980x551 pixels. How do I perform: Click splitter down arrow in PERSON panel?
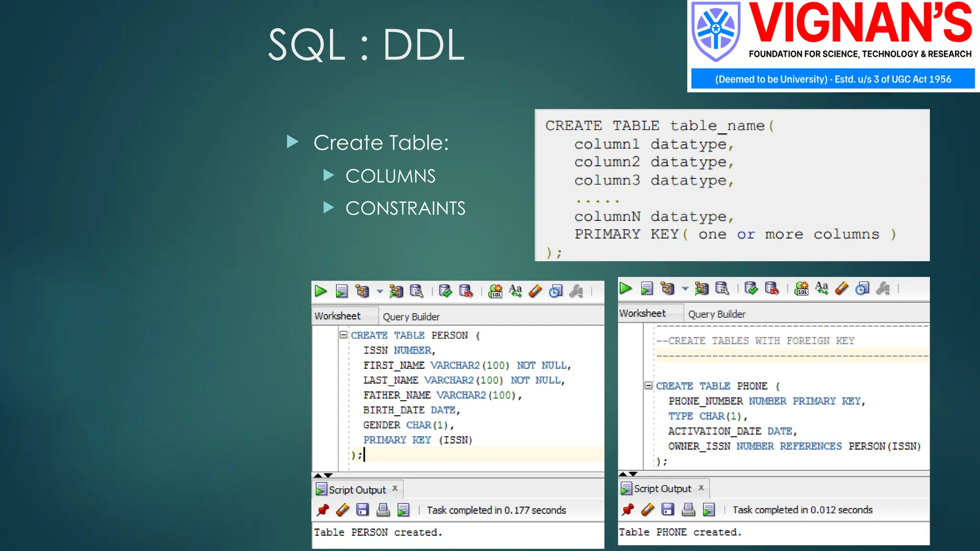coord(328,475)
